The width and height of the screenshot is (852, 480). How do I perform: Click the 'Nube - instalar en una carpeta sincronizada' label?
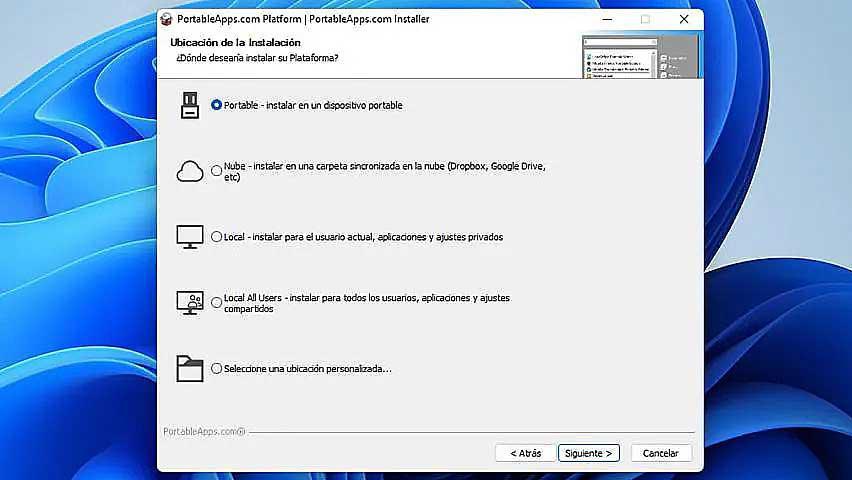coord(385,171)
